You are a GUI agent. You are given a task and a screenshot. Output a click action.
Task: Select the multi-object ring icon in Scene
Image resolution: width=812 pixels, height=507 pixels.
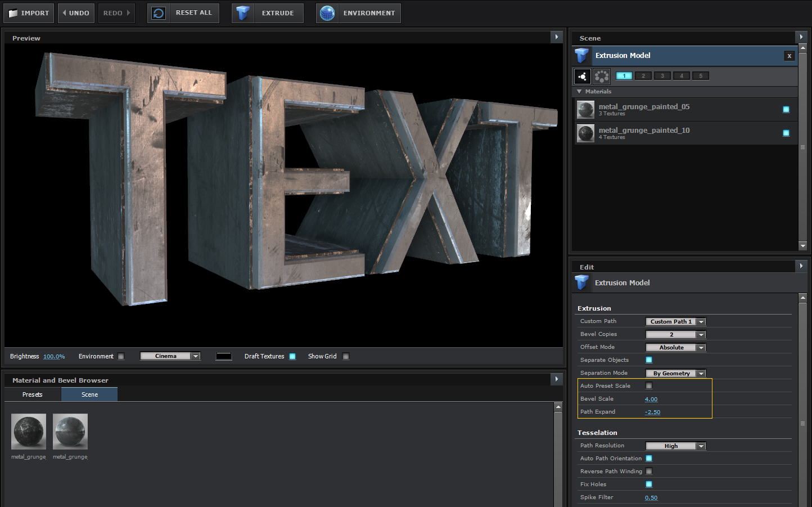(x=602, y=76)
